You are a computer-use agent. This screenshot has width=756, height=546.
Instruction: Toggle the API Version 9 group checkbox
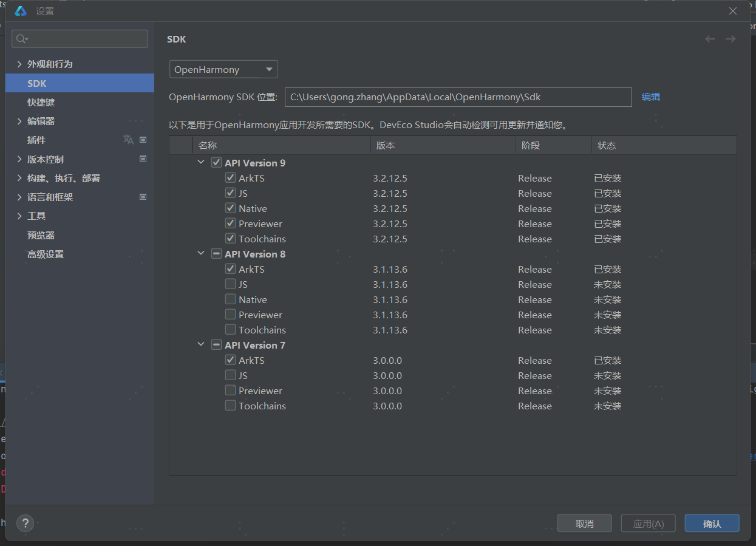(x=216, y=163)
